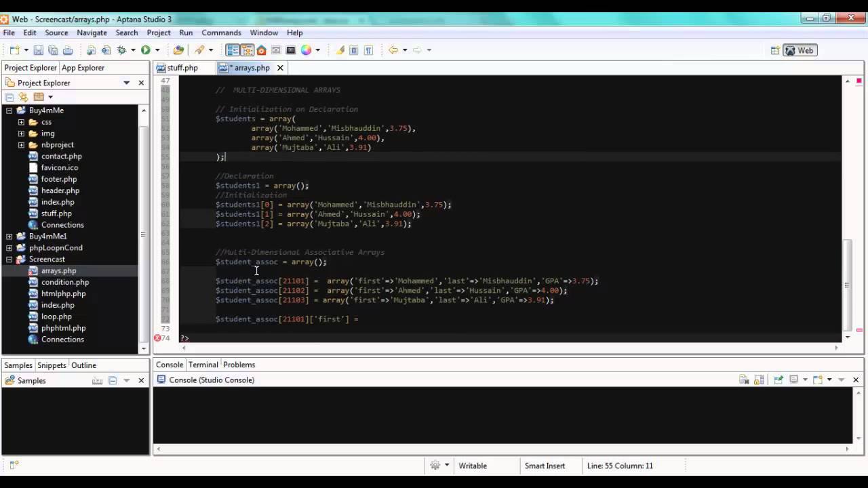Open the New file dropdown arrow
868x488 pixels.
point(26,50)
